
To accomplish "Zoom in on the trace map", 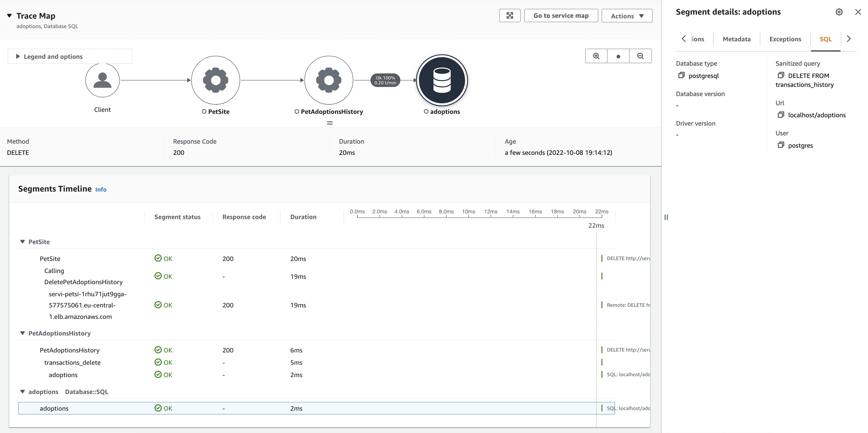I will point(597,56).
